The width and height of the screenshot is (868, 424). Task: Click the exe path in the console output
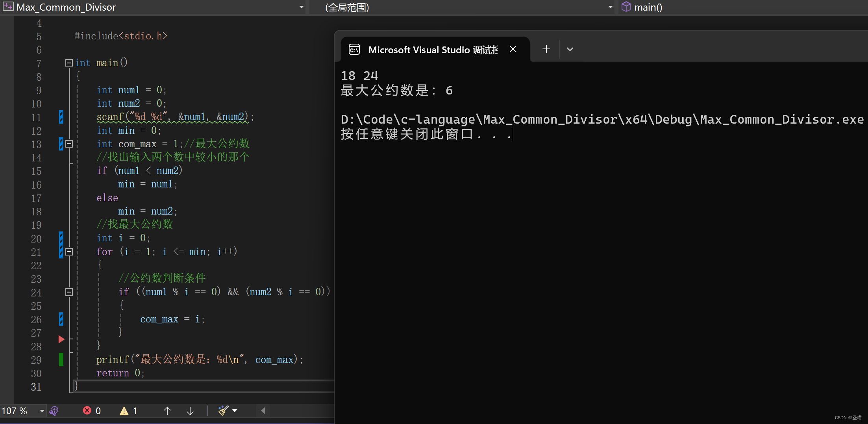(x=602, y=119)
